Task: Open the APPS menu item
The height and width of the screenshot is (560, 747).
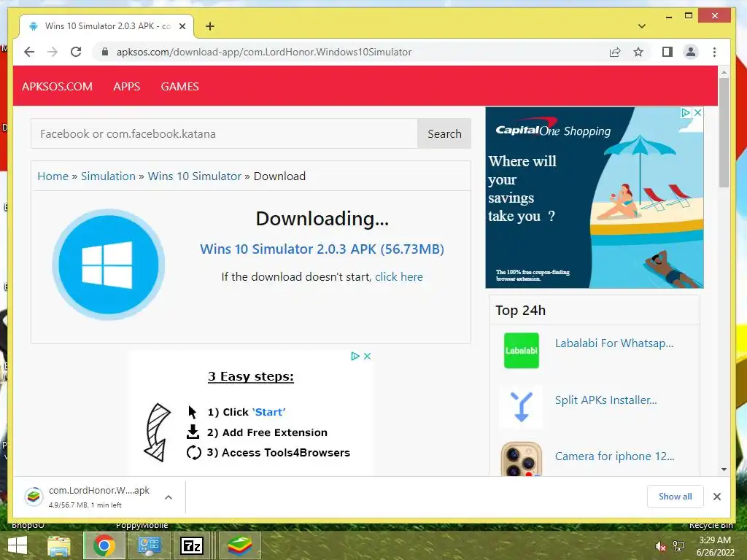Action: tap(127, 86)
